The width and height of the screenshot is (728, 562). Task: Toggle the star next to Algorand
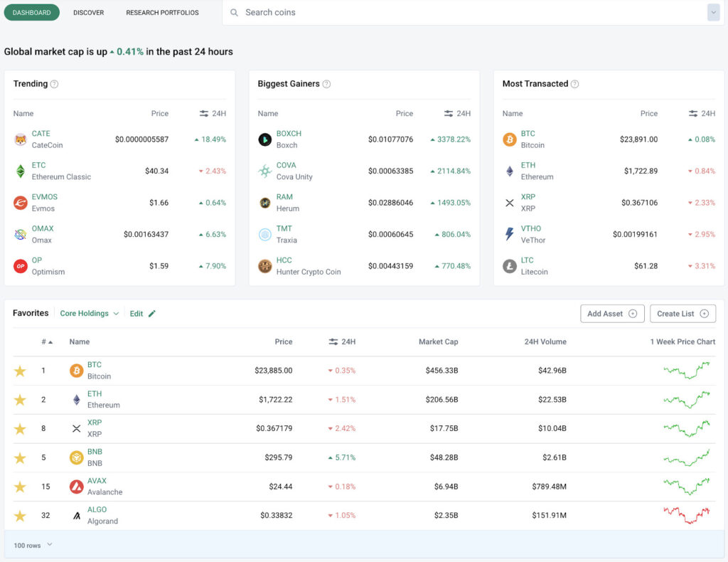tap(20, 515)
